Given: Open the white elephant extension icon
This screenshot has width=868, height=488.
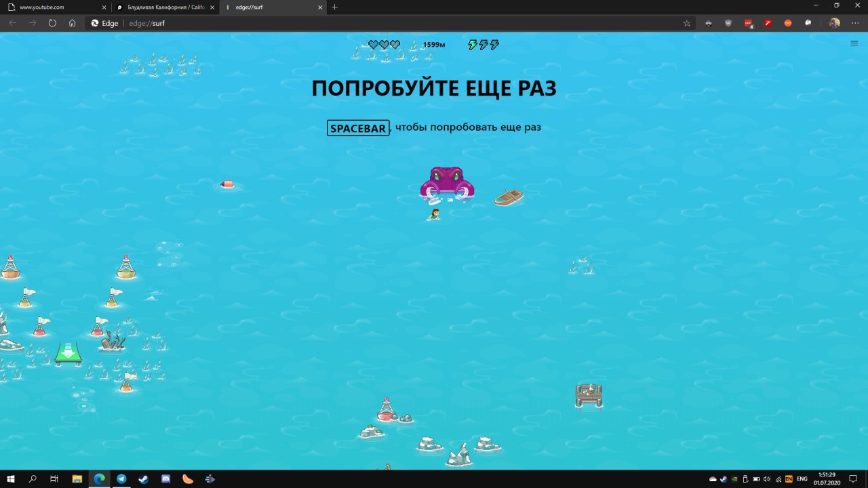Looking at the screenshot, I should click(x=808, y=23).
